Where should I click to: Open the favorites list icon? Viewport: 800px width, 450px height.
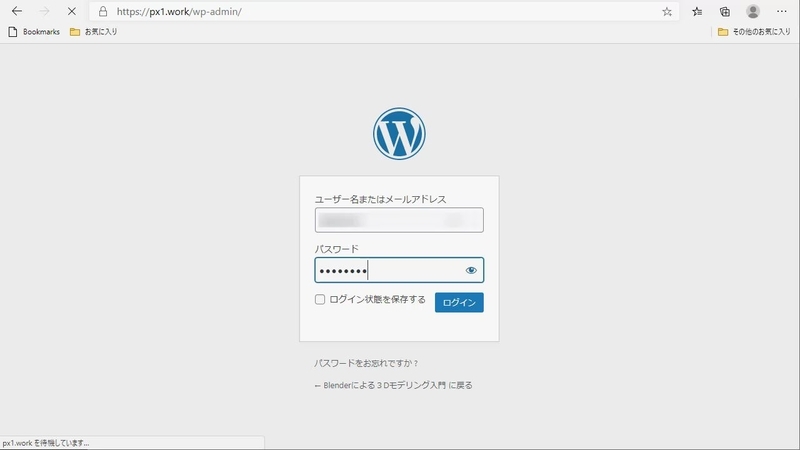(x=697, y=11)
